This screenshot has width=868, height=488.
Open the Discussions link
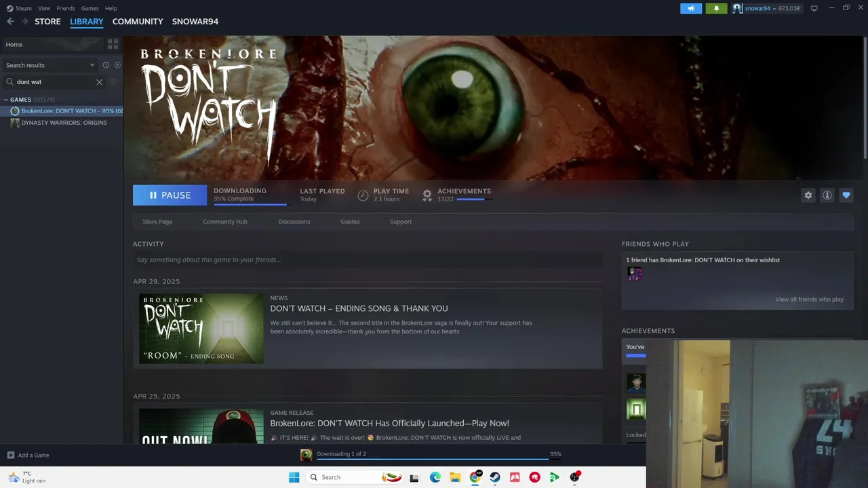(294, 222)
